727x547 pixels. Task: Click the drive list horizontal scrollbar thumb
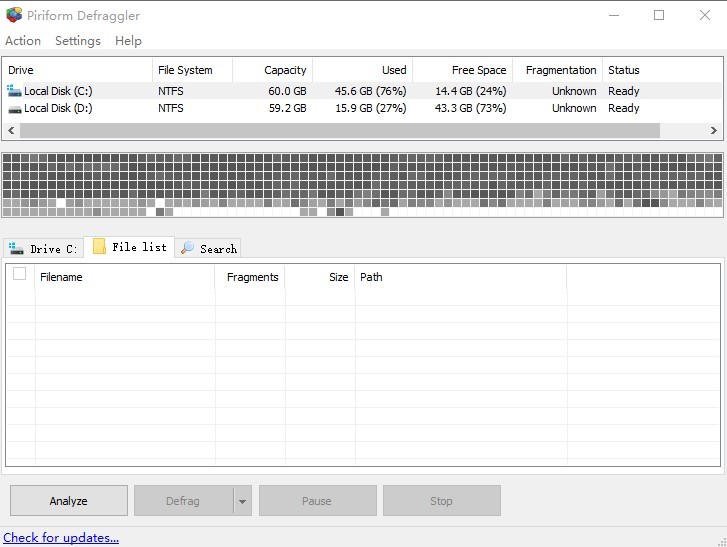click(340, 131)
